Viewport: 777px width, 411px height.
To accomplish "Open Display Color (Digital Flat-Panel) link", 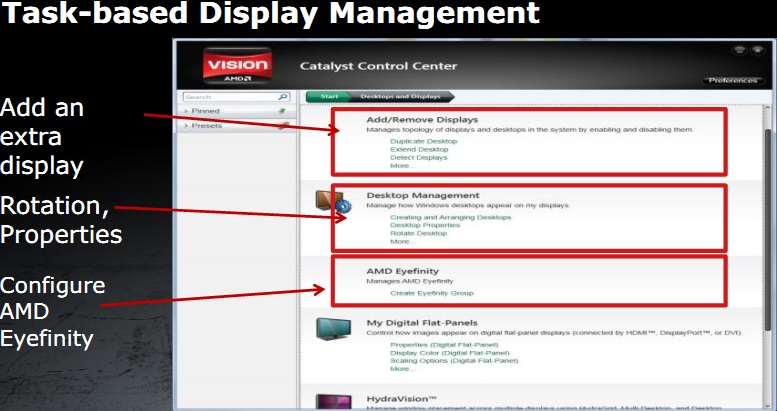I will (x=449, y=353).
